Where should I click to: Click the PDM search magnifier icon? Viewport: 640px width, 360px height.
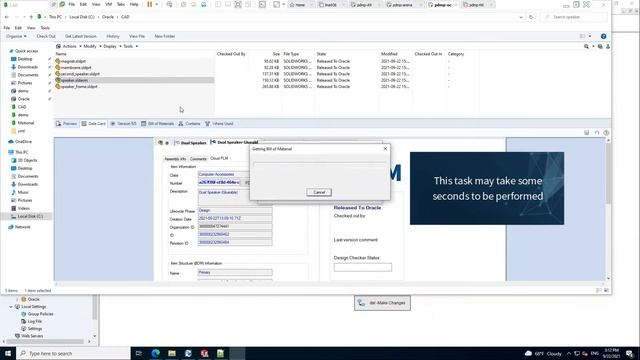(x=586, y=47)
